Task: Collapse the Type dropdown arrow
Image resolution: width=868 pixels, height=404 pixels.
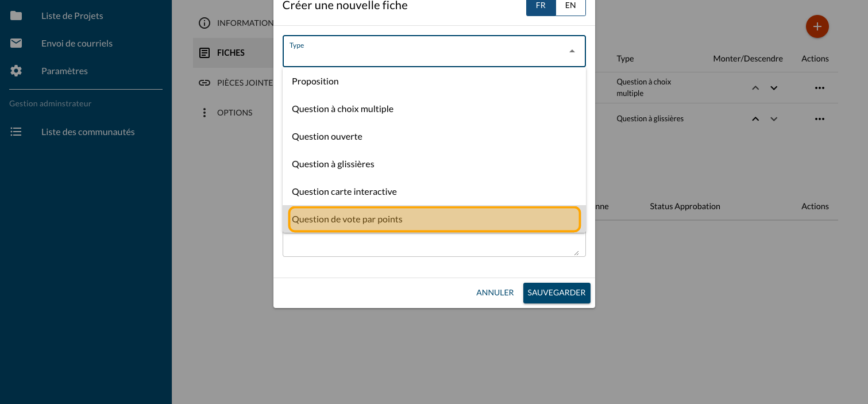Action: [x=572, y=51]
